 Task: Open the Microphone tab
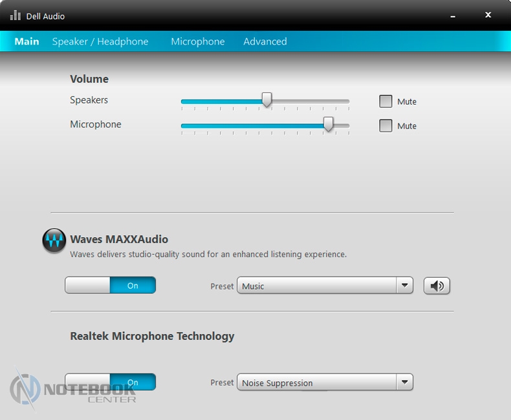198,41
